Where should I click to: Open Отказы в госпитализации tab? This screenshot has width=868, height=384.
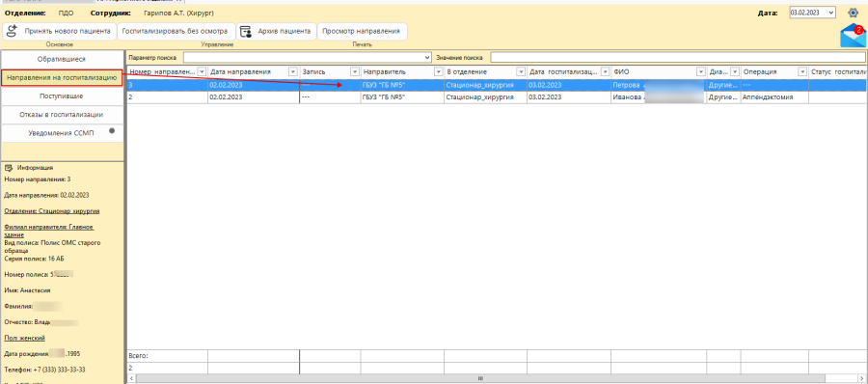pos(62,115)
